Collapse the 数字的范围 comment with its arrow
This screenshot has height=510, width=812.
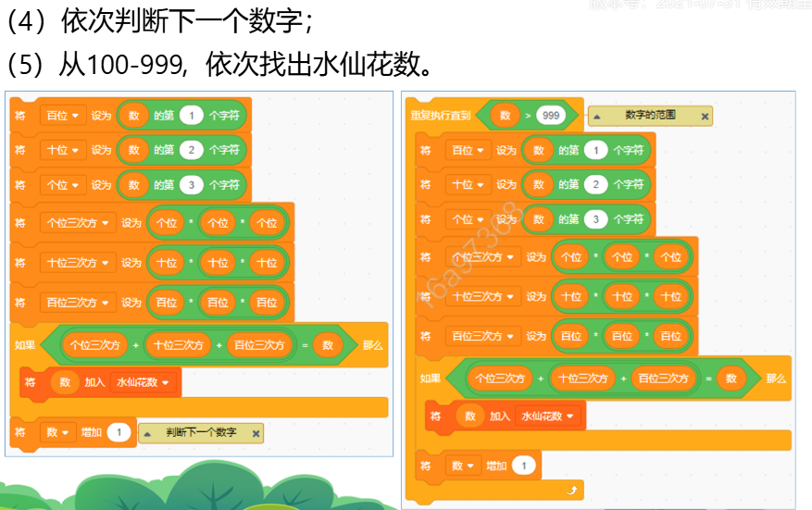(x=597, y=117)
